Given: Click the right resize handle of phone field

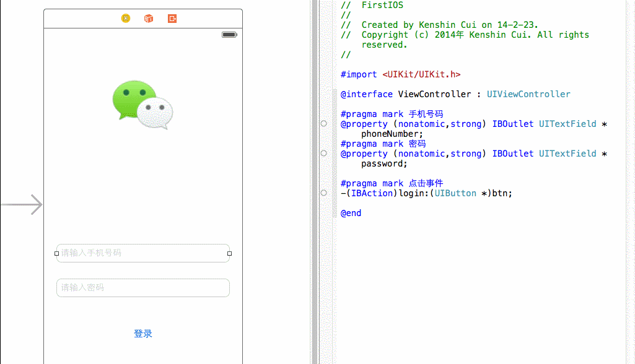Looking at the screenshot, I should [x=229, y=253].
